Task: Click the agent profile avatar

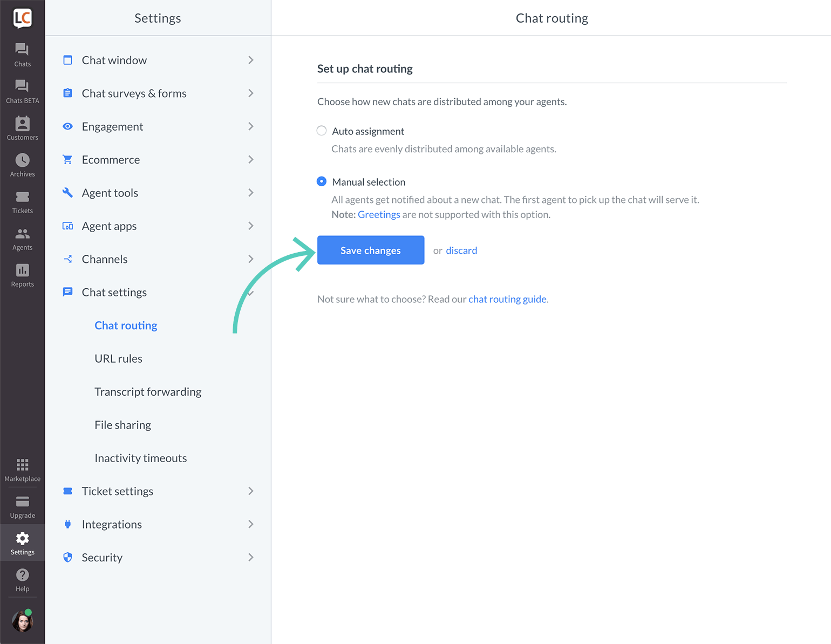Action: point(22,621)
